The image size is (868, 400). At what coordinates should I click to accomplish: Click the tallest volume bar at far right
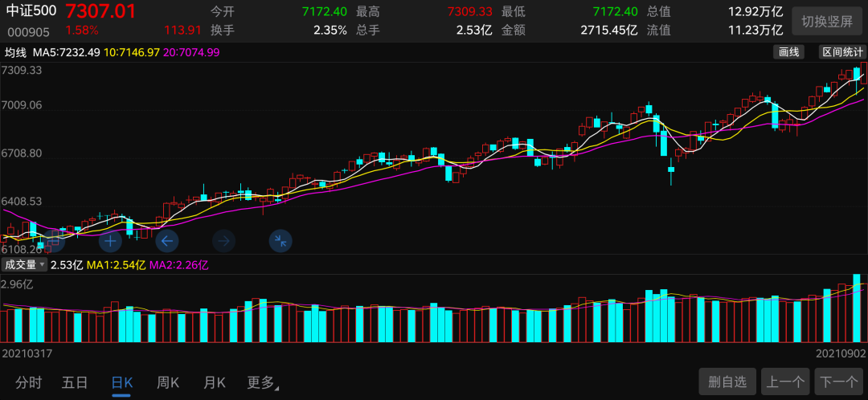pos(857,308)
